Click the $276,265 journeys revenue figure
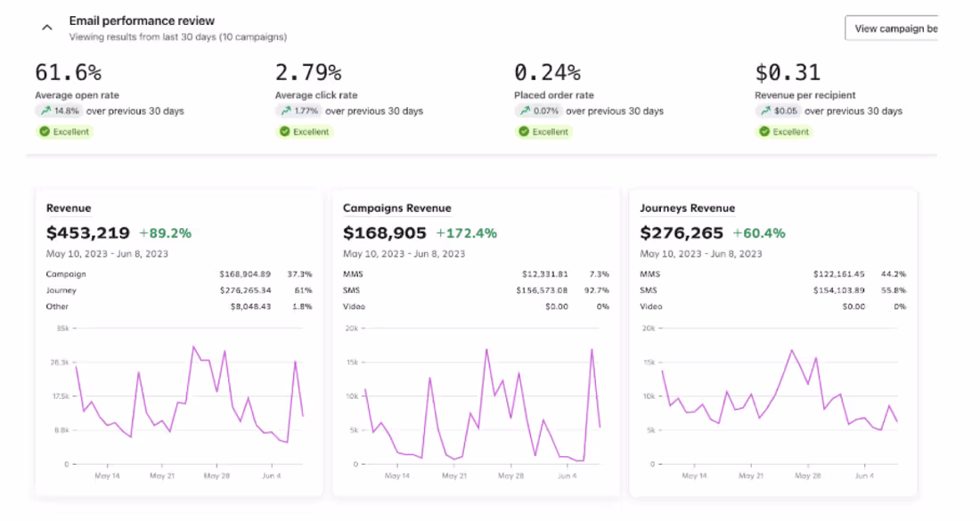 [x=682, y=233]
